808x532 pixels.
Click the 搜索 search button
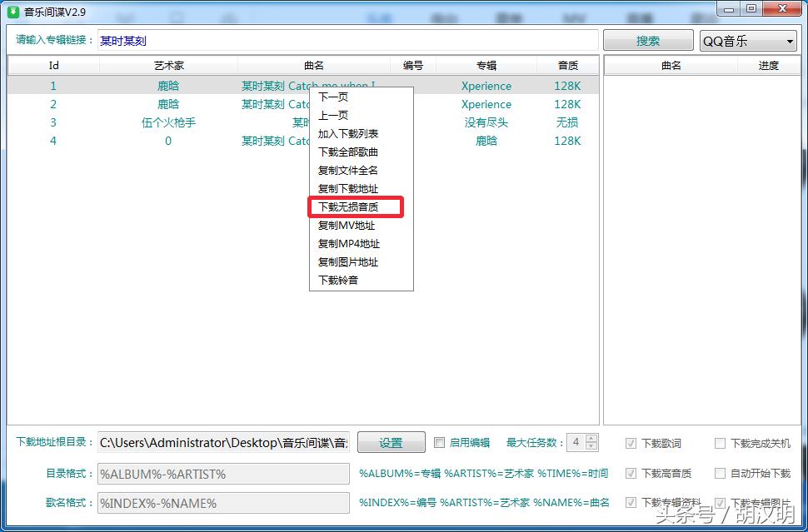[x=648, y=39]
